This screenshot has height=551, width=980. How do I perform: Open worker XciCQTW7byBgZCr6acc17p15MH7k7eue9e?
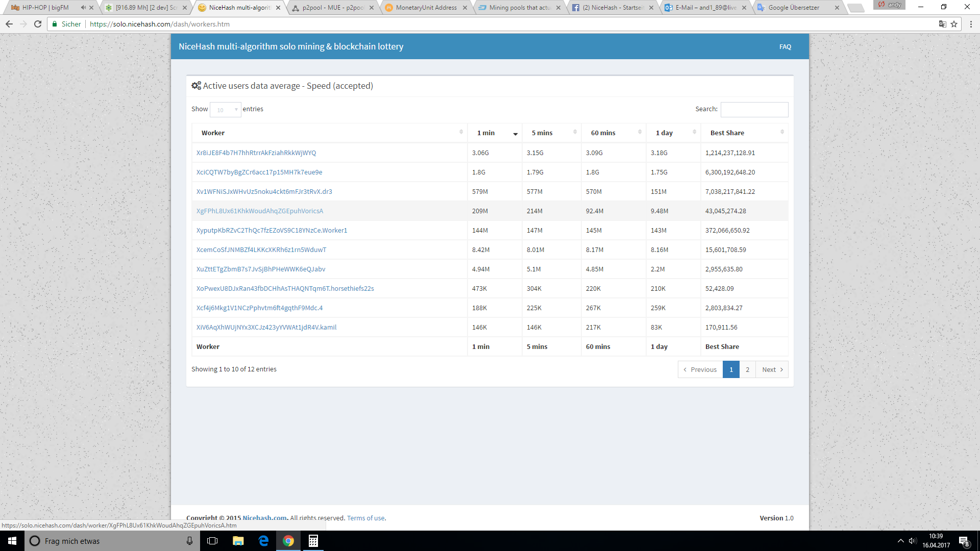[x=259, y=172]
